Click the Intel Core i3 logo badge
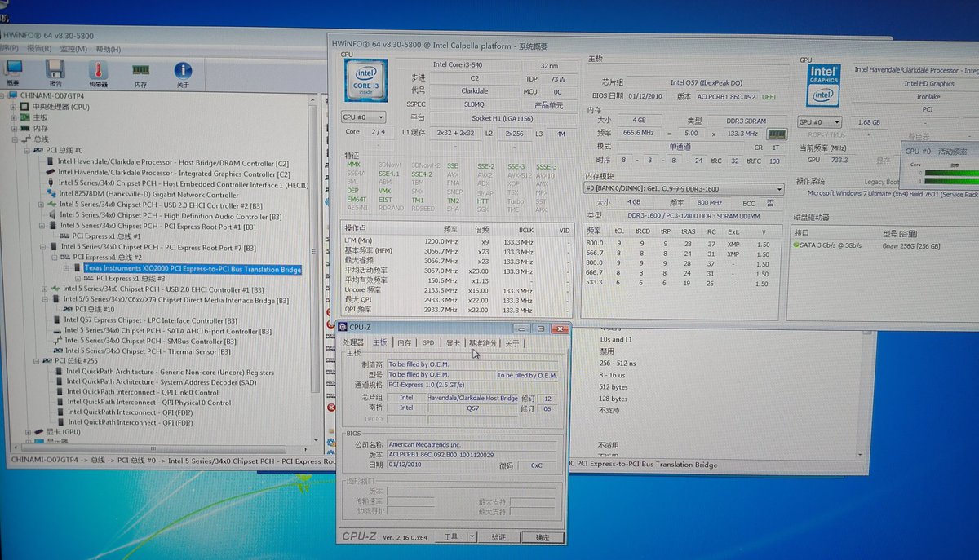 pyautogui.click(x=364, y=83)
